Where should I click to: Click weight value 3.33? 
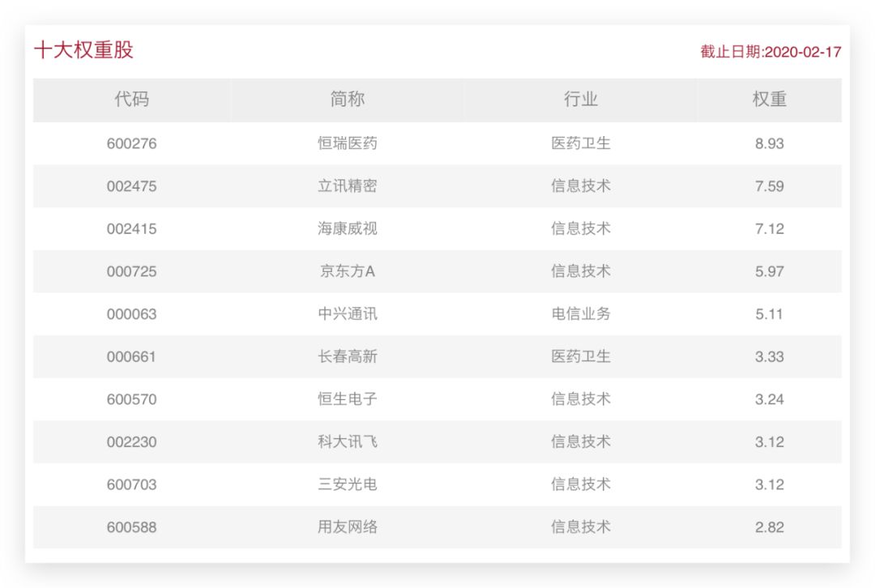[x=770, y=357]
